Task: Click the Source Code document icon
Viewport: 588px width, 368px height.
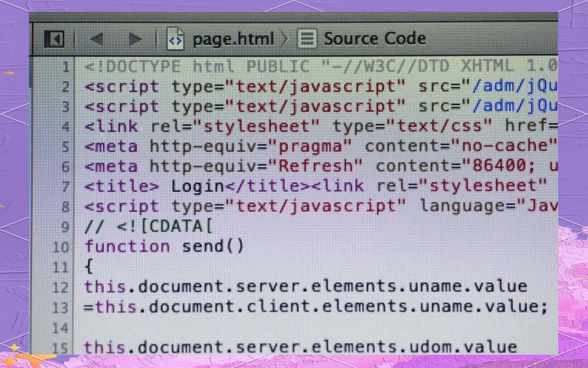Action: (307, 39)
